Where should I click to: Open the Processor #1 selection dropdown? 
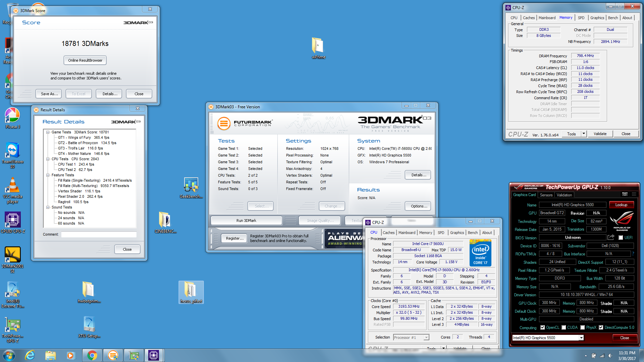(x=426, y=338)
